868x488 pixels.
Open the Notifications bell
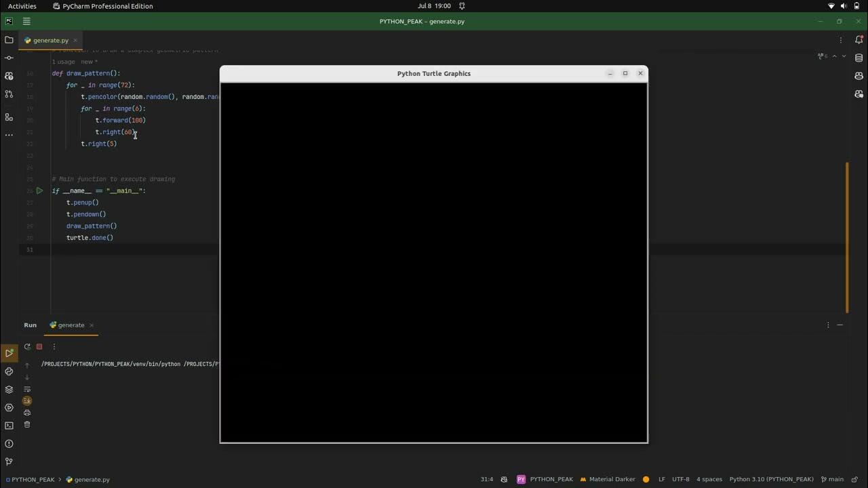(859, 40)
